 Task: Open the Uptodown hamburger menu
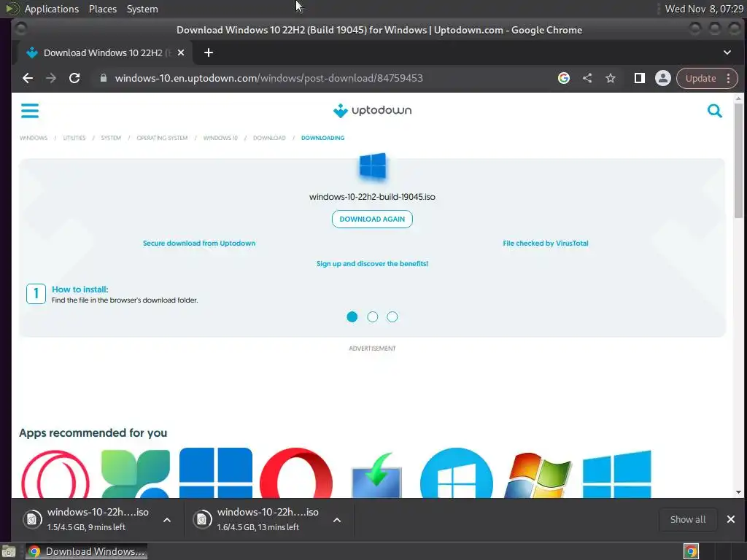click(29, 111)
